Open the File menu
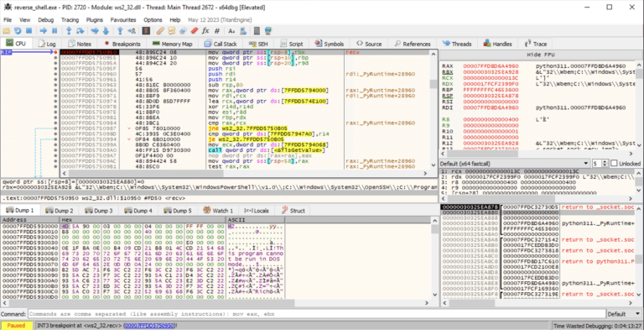 click(8, 20)
